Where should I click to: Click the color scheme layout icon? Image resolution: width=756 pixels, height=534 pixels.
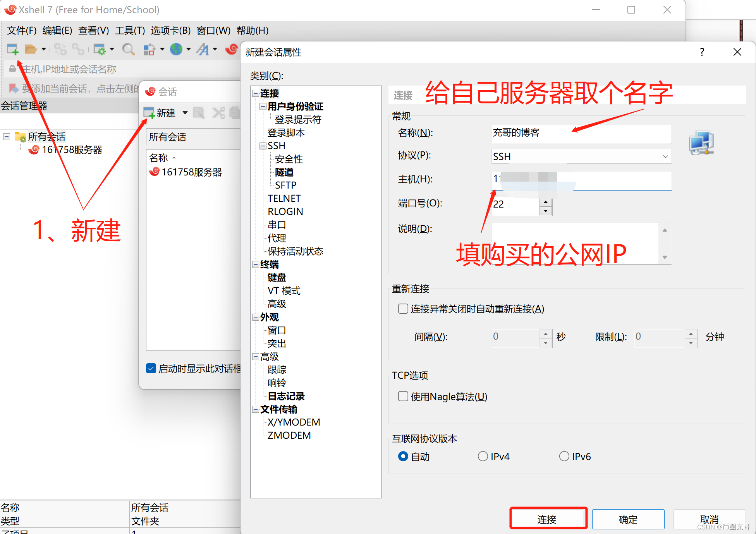[149, 49]
